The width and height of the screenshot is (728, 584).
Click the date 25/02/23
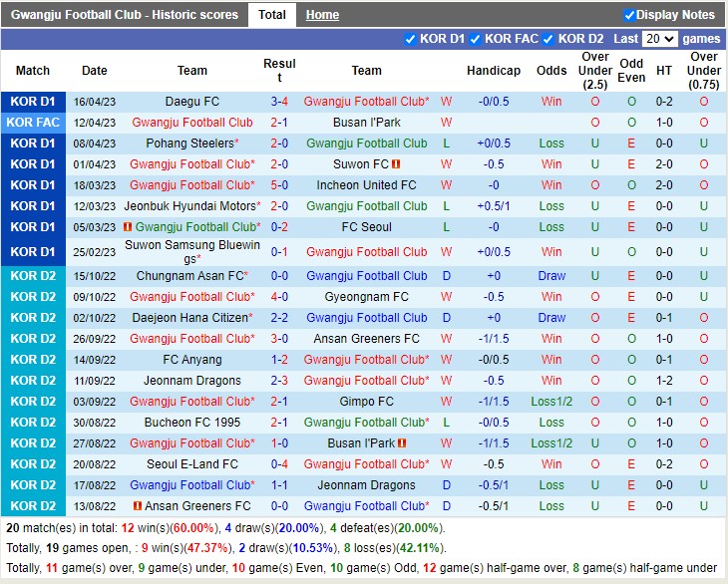(x=95, y=252)
